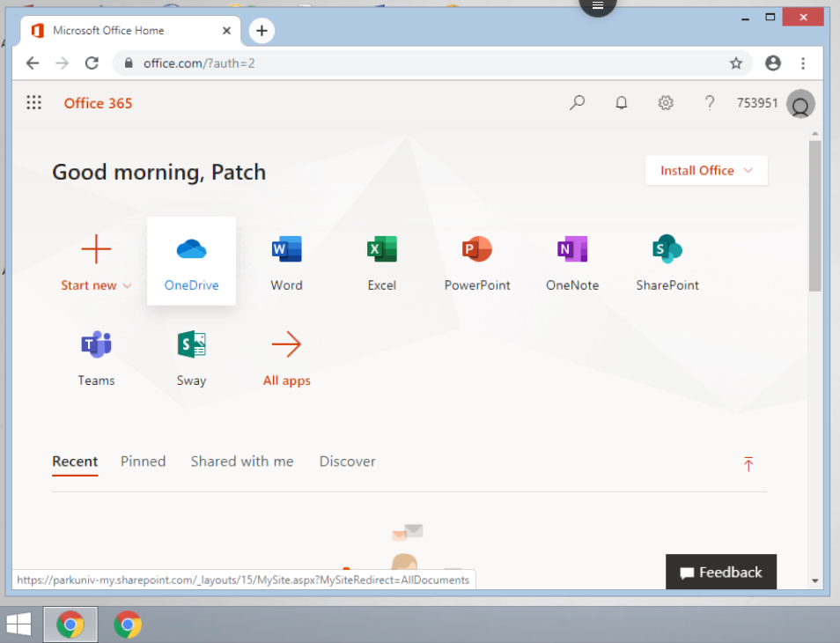Open the OneDrive app tile

191,261
